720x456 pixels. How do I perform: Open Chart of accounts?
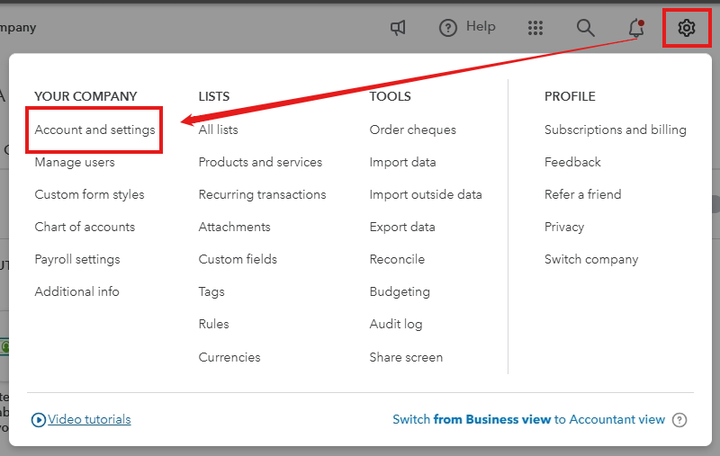point(85,227)
